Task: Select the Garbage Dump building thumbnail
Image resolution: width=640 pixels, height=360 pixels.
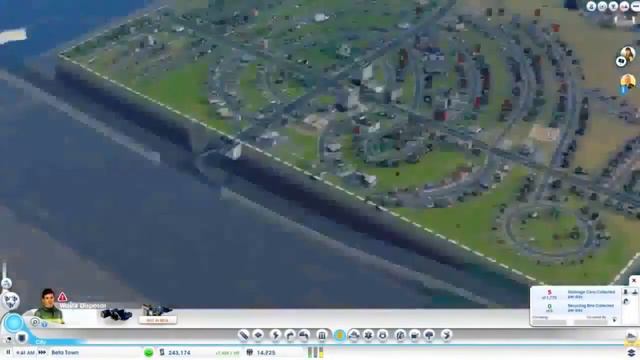Action: click(116, 314)
